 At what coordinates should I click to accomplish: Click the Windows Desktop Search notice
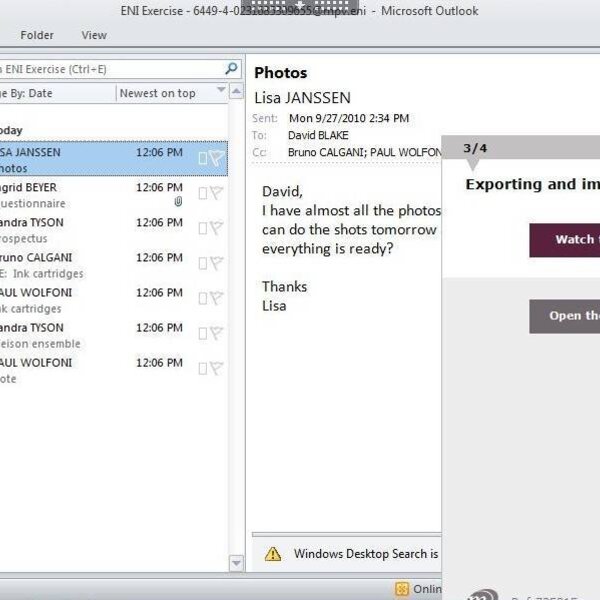pos(365,554)
